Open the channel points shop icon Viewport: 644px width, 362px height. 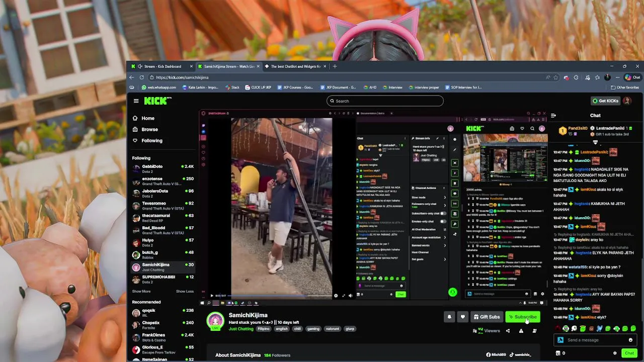[557, 353]
